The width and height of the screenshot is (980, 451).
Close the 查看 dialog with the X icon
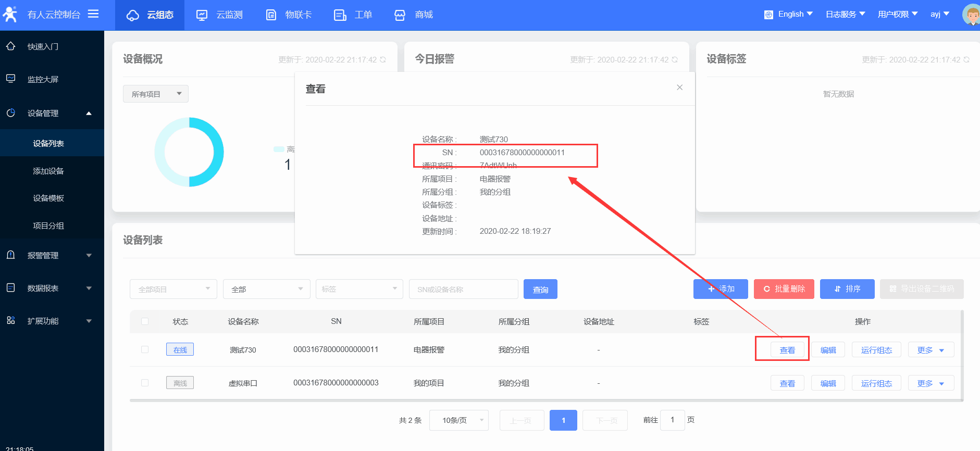point(679,87)
